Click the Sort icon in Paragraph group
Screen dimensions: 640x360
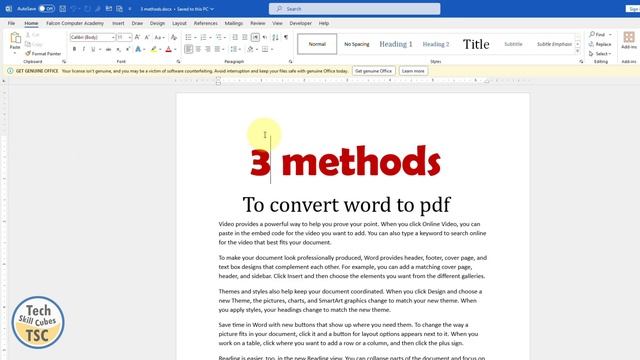(x=276, y=37)
